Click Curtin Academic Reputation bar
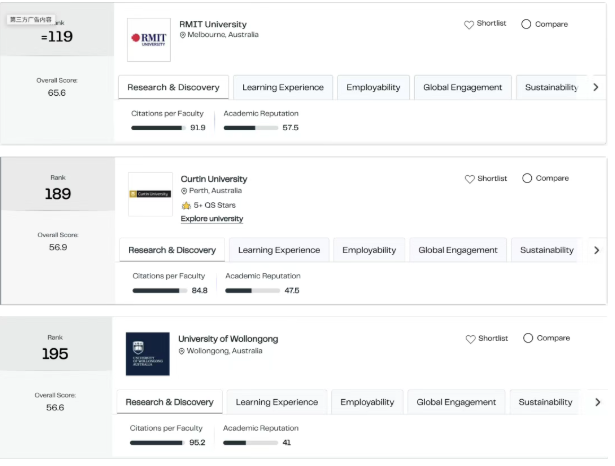The width and height of the screenshot is (615, 466). (253, 291)
